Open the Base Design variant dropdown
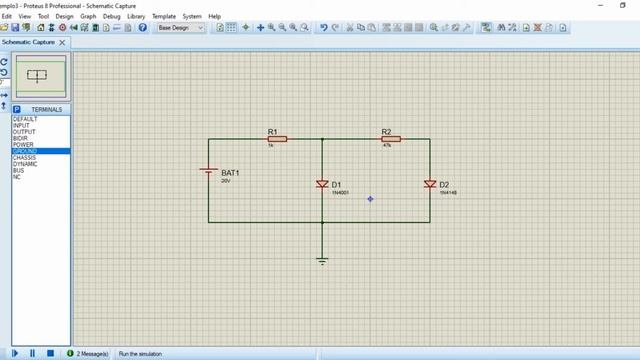Image resolution: width=640 pixels, height=360 pixels. tap(180, 28)
